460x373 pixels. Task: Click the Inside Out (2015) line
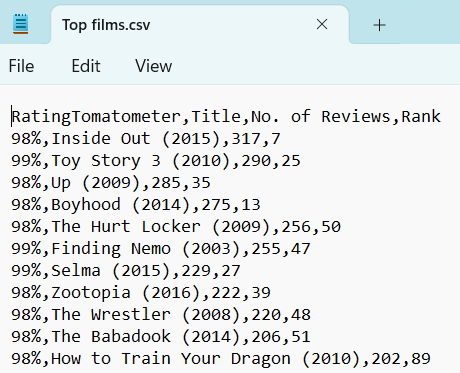coord(146,139)
